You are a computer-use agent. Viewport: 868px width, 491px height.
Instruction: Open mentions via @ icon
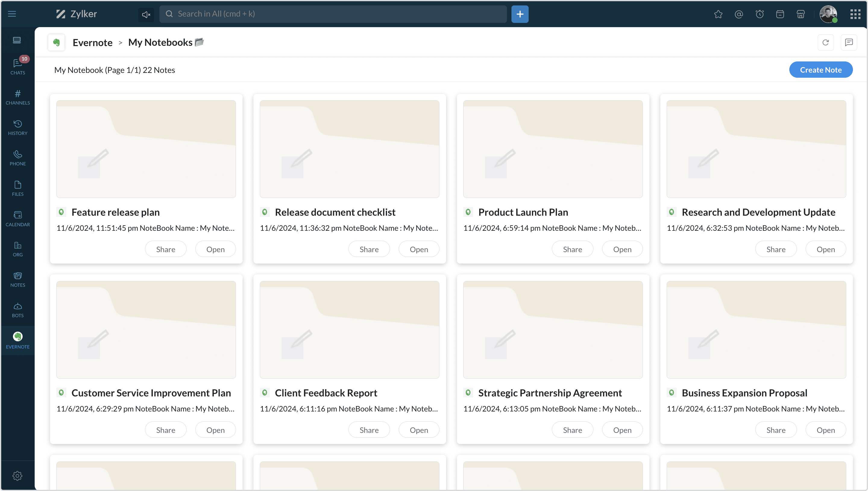coord(738,14)
